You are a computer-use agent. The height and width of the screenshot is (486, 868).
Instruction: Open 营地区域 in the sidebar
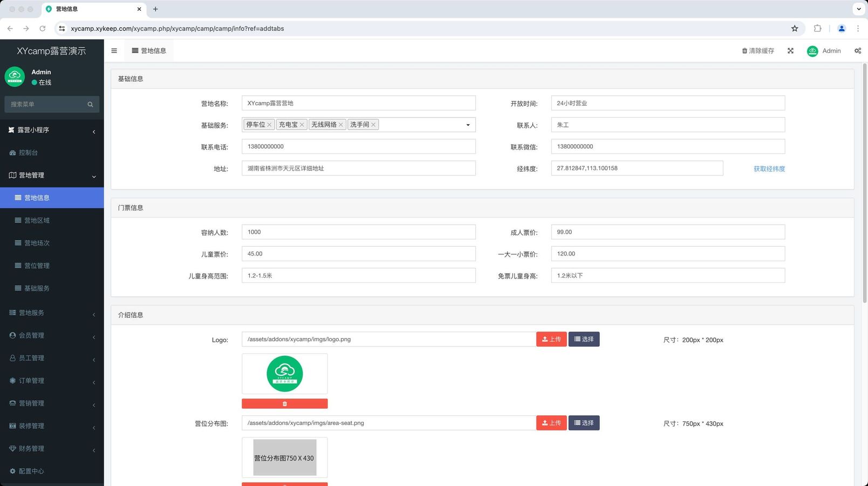[37, 220]
